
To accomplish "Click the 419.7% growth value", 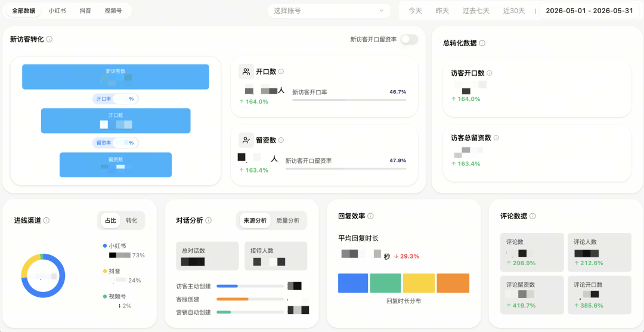I will [x=521, y=306].
